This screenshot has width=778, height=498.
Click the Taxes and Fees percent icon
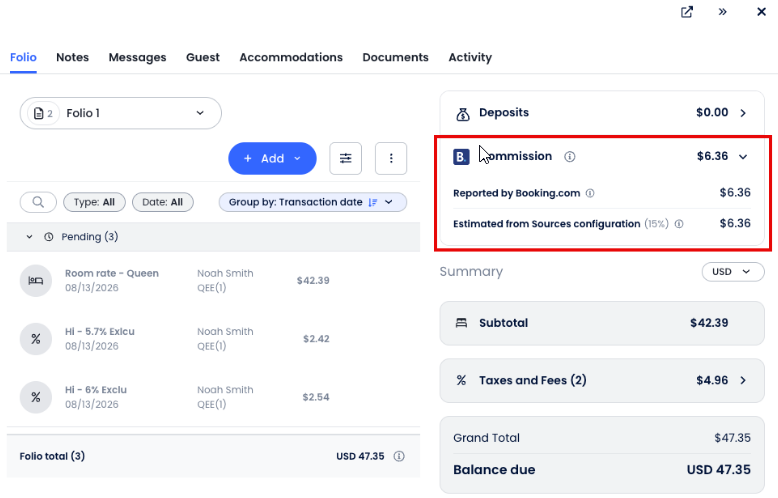461,380
